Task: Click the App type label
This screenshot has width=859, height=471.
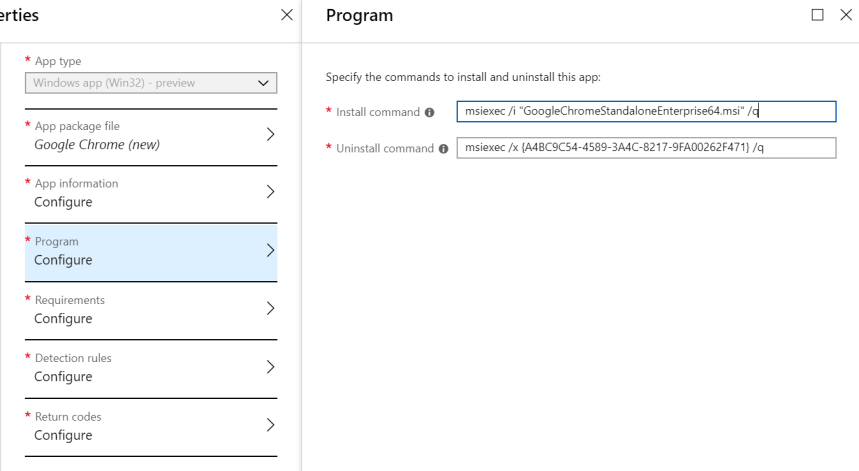Action: pyautogui.click(x=58, y=61)
